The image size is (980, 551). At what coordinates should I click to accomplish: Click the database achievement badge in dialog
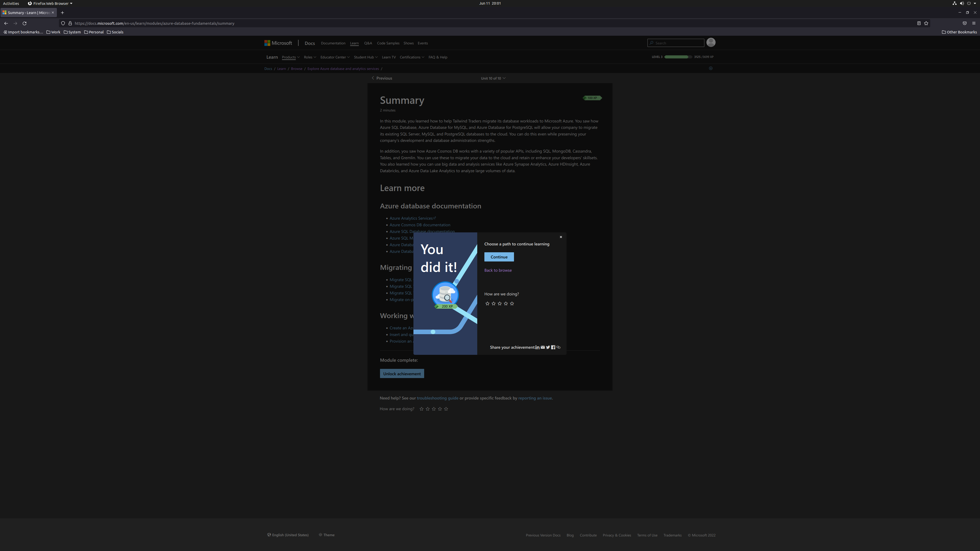[x=445, y=295]
